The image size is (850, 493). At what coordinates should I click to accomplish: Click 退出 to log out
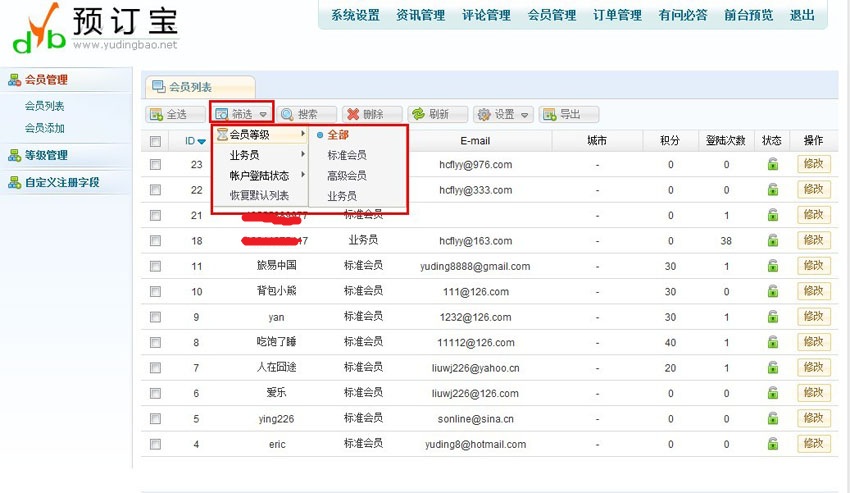802,15
